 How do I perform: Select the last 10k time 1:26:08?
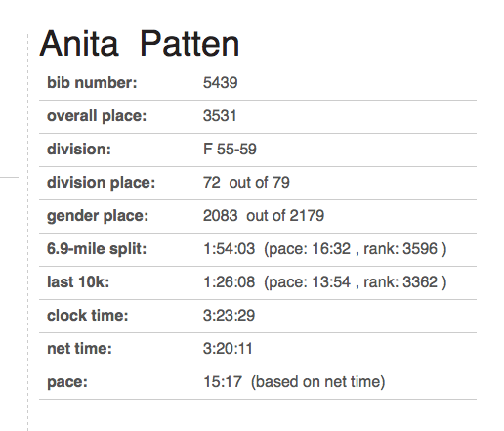pos(230,282)
